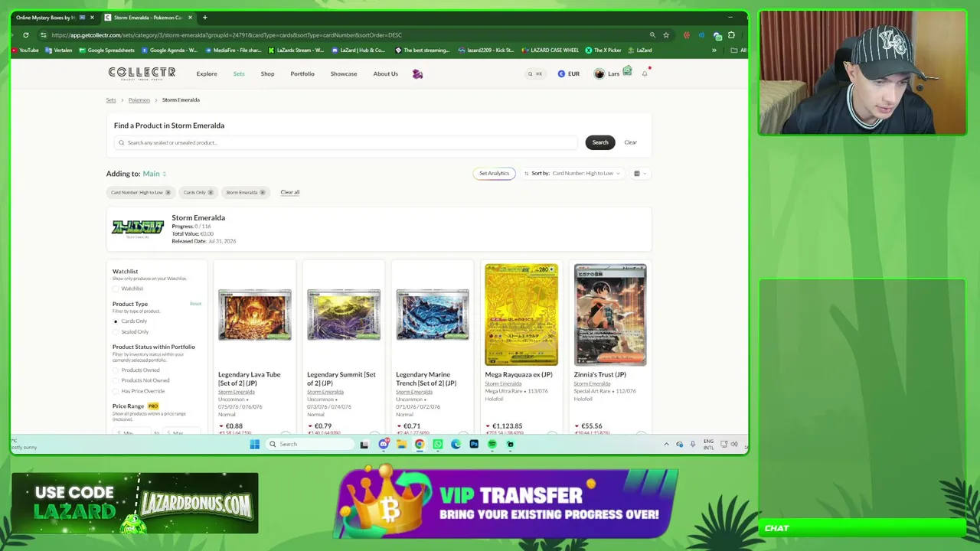Check the Products Not Owned filter

coord(116,380)
